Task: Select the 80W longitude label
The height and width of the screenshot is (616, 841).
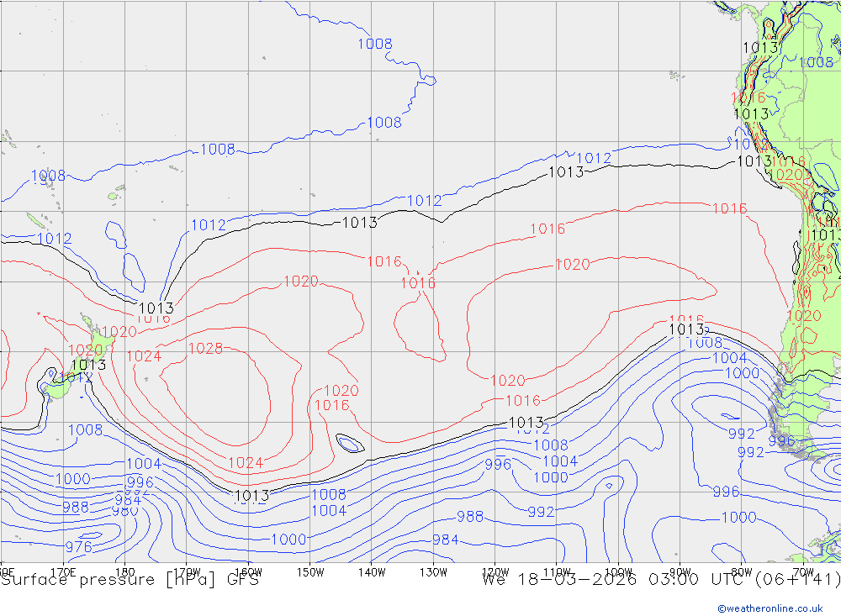Action: 742,572
